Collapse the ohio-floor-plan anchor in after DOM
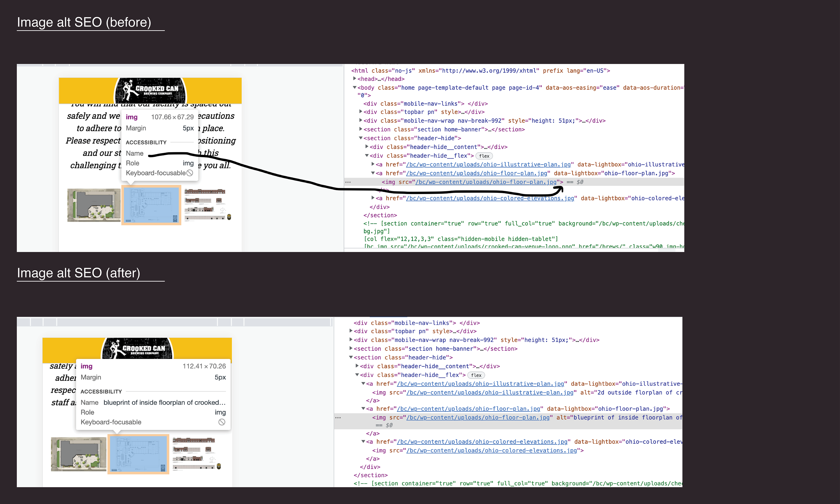 coord(363,409)
